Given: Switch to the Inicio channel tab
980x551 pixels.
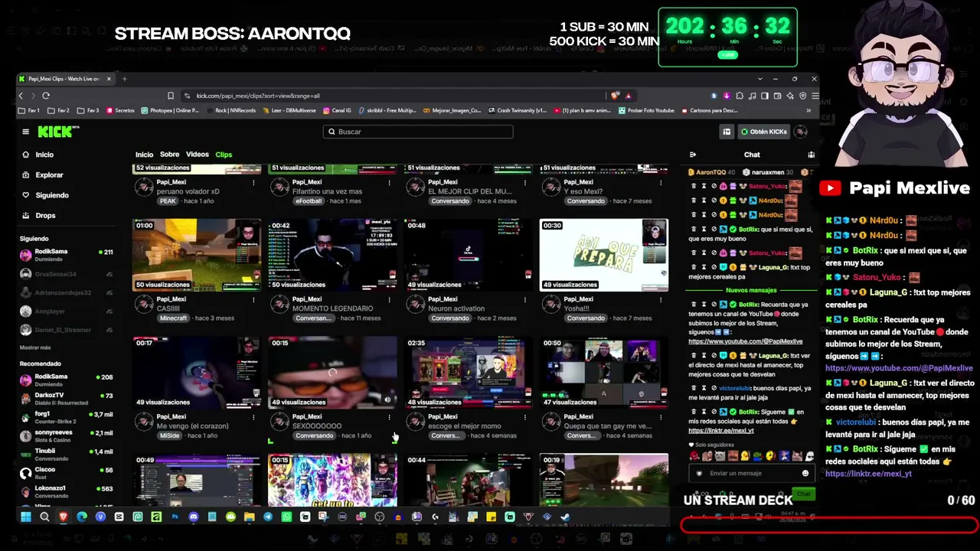Looking at the screenshot, I should (144, 155).
